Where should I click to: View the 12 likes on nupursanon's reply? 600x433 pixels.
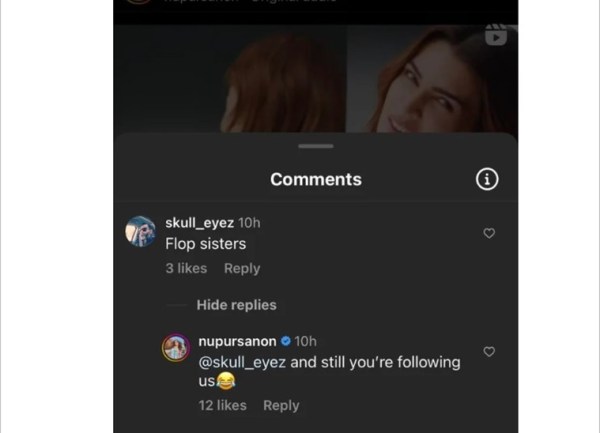click(x=222, y=405)
